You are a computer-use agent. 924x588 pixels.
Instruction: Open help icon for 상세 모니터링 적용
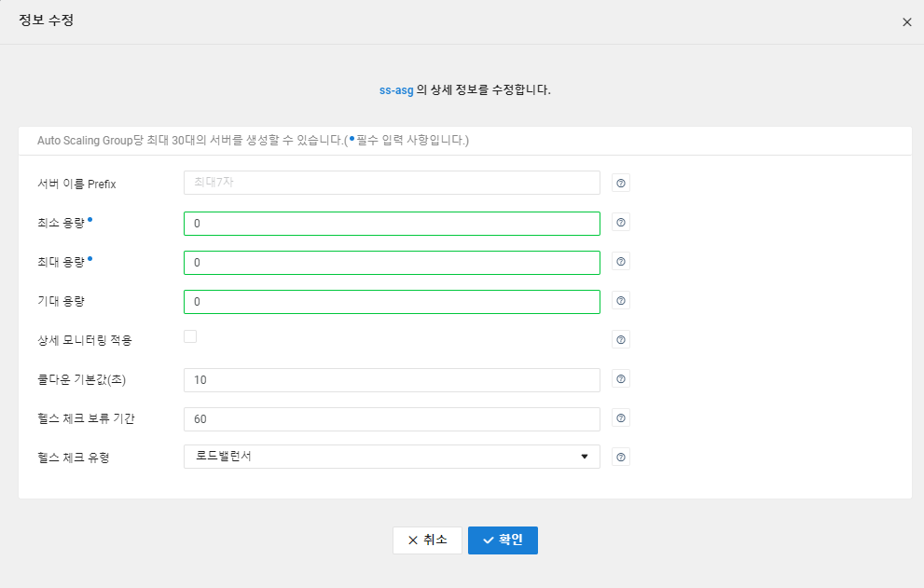tap(621, 339)
